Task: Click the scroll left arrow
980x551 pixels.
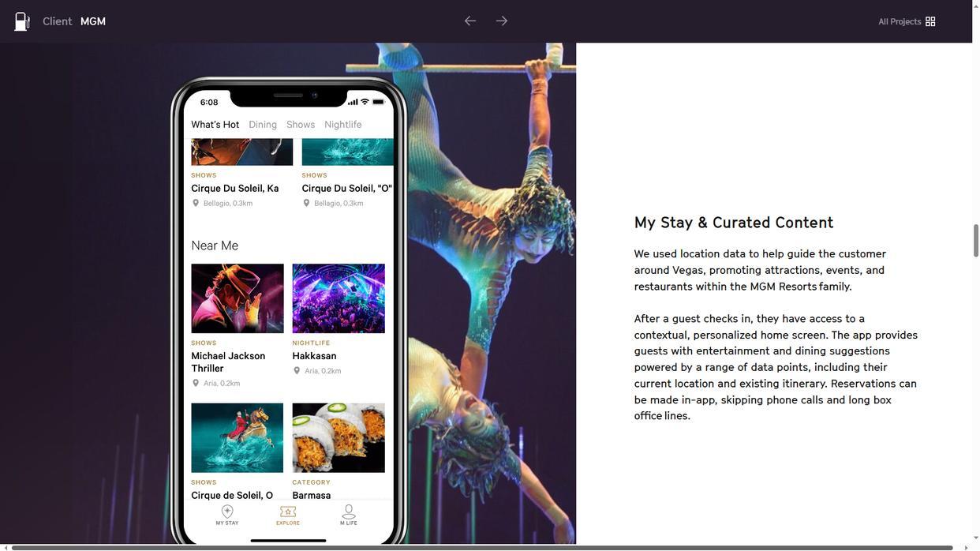Action: (5, 548)
